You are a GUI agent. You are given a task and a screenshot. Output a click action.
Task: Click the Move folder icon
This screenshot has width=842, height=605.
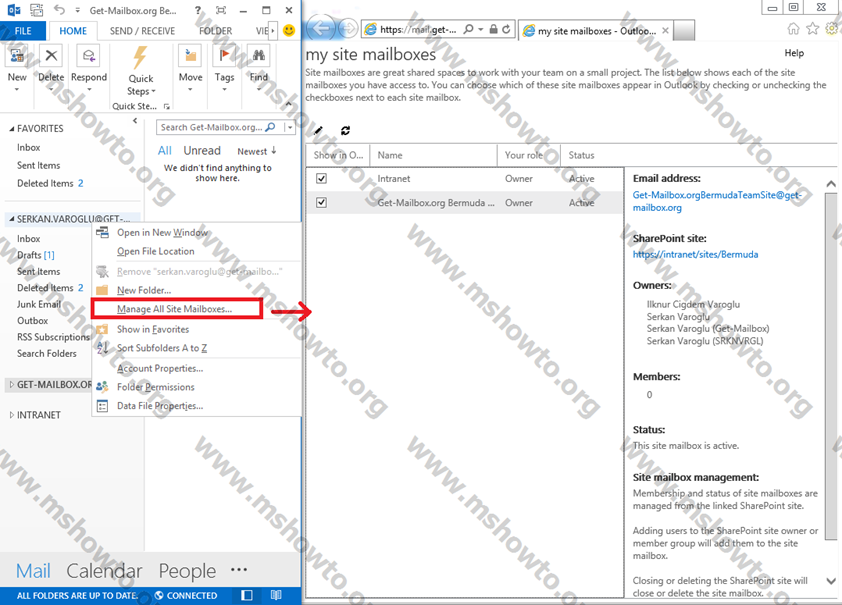(x=191, y=56)
